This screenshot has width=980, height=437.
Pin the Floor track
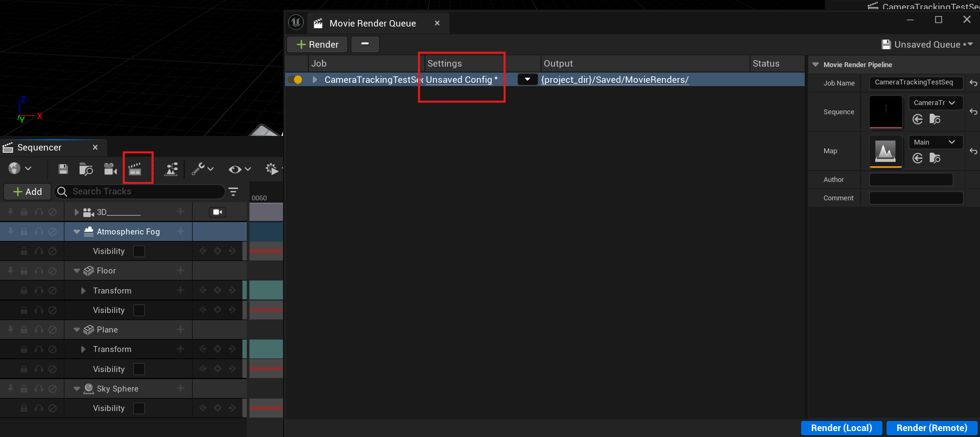[10, 271]
